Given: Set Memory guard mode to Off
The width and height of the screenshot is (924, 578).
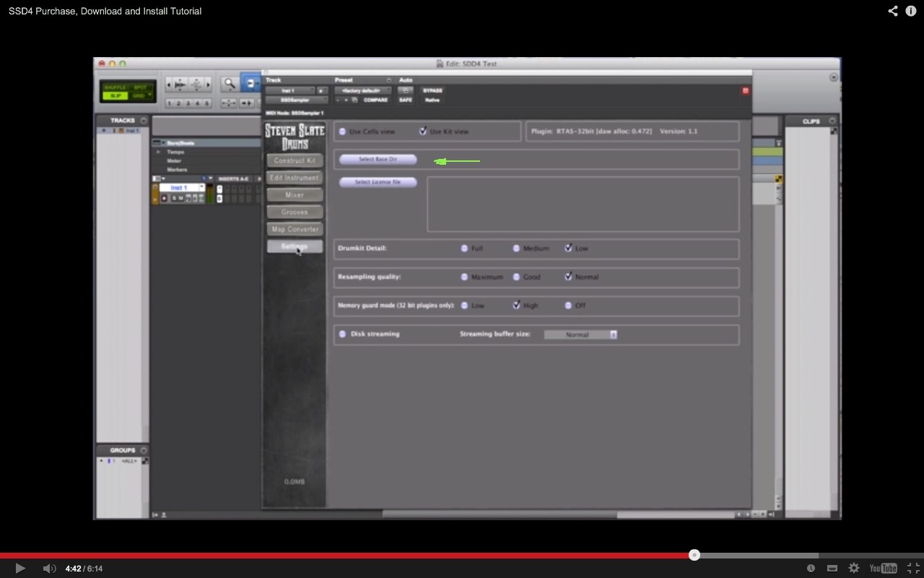Looking at the screenshot, I should click(568, 306).
